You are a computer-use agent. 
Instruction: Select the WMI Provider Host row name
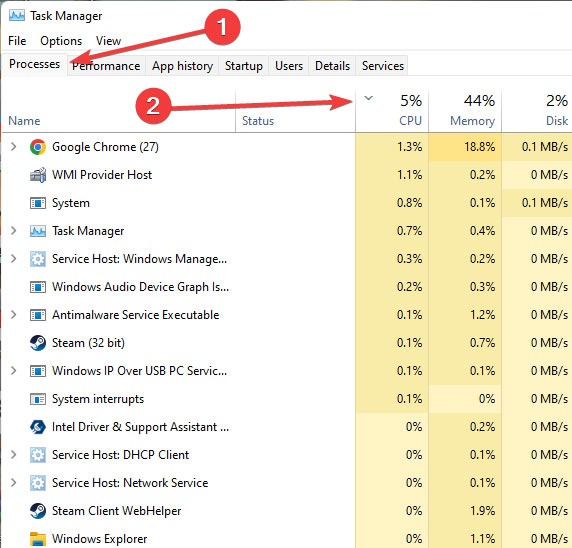pos(102,175)
